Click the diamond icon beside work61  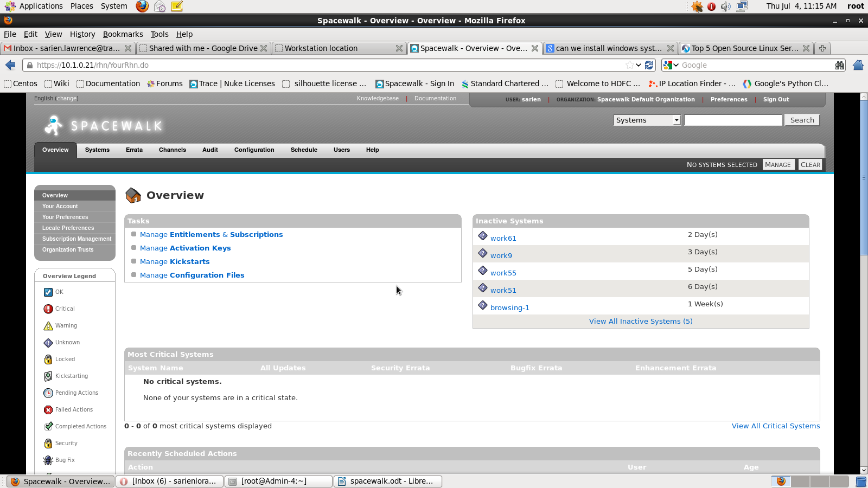point(482,236)
